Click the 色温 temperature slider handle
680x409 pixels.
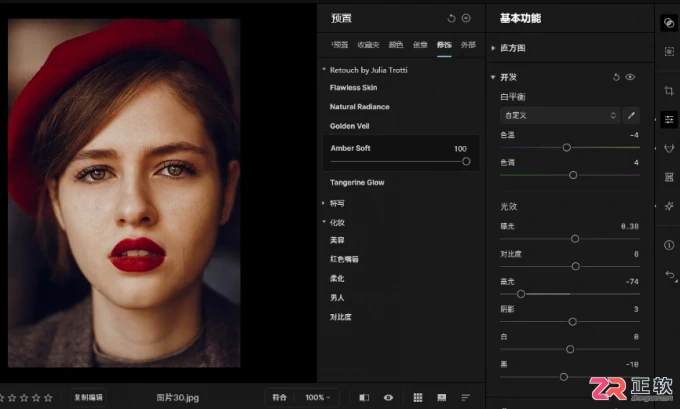566,147
